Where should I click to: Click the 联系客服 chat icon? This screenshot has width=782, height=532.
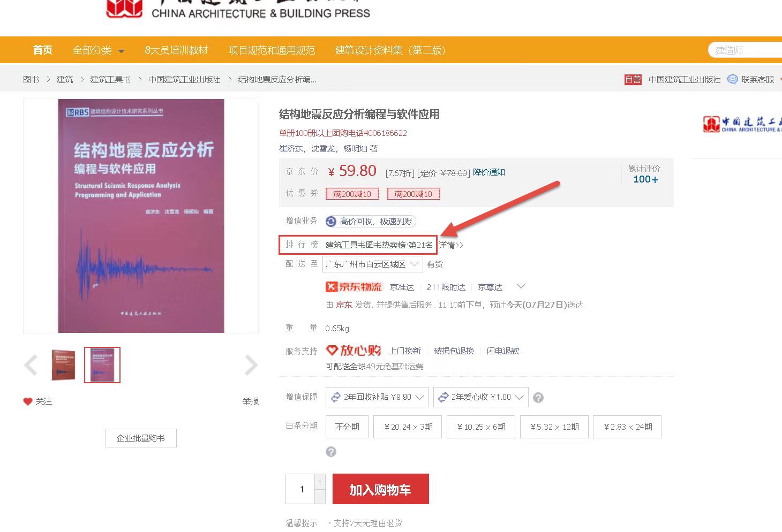tap(732, 79)
